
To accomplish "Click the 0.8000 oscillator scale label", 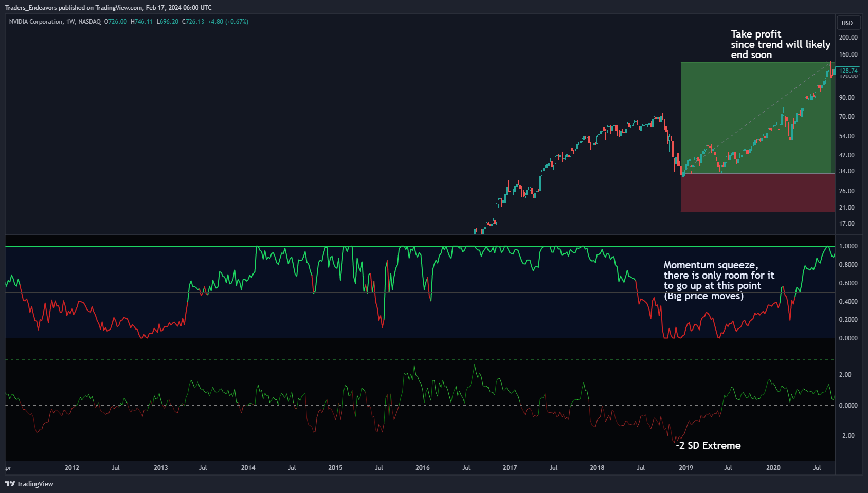I will pyautogui.click(x=848, y=265).
